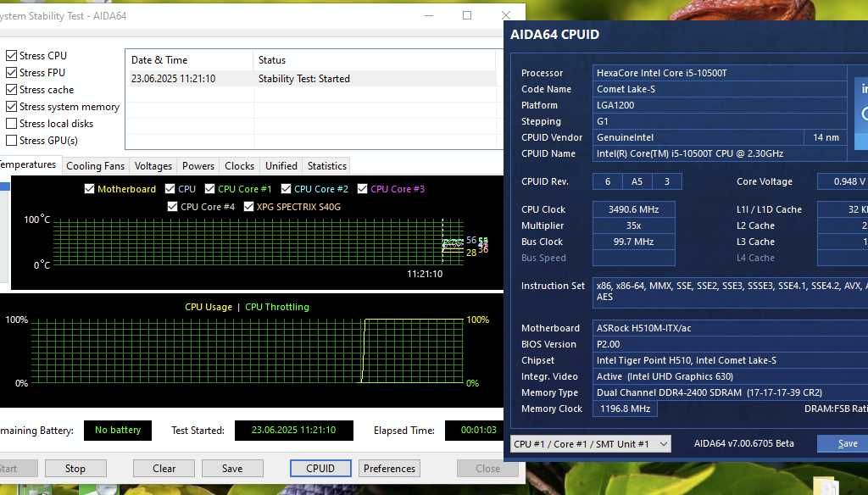This screenshot has height=495, width=868.
Task: Click the Multiplier 35x value
Action: (x=634, y=225)
